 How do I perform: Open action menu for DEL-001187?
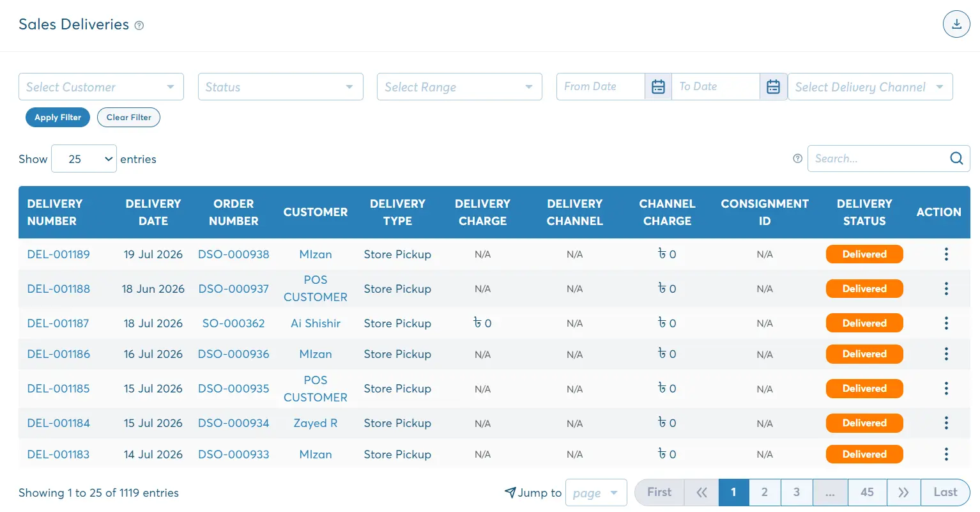pyautogui.click(x=946, y=323)
